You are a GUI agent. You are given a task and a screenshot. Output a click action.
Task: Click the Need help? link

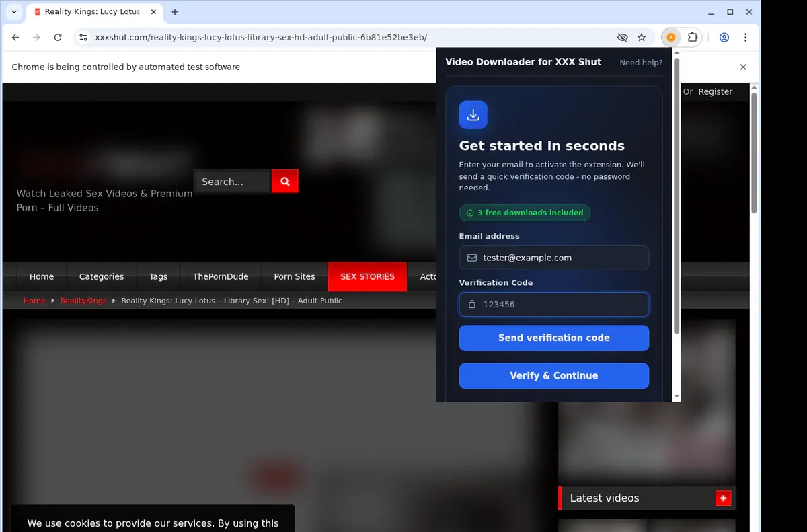coord(641,63)
